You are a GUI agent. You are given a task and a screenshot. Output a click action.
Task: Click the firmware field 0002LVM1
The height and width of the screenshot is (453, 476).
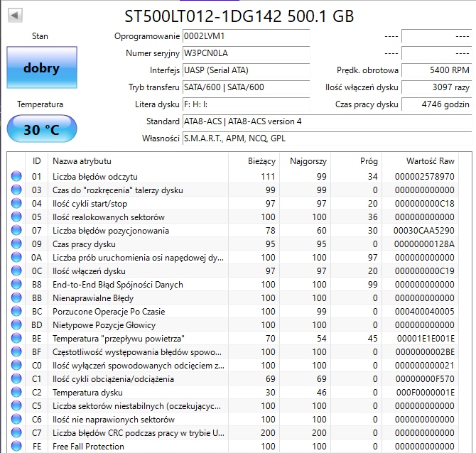click(247, 36)
